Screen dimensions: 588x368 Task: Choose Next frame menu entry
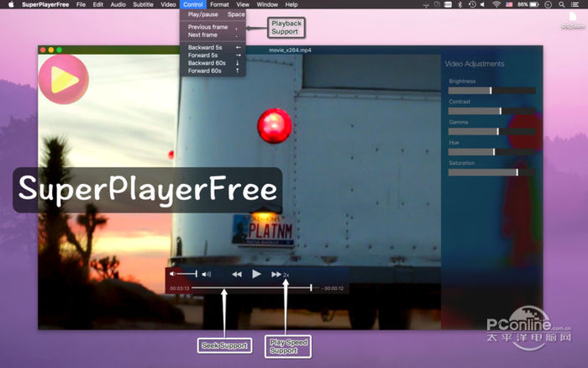point(213,35)
